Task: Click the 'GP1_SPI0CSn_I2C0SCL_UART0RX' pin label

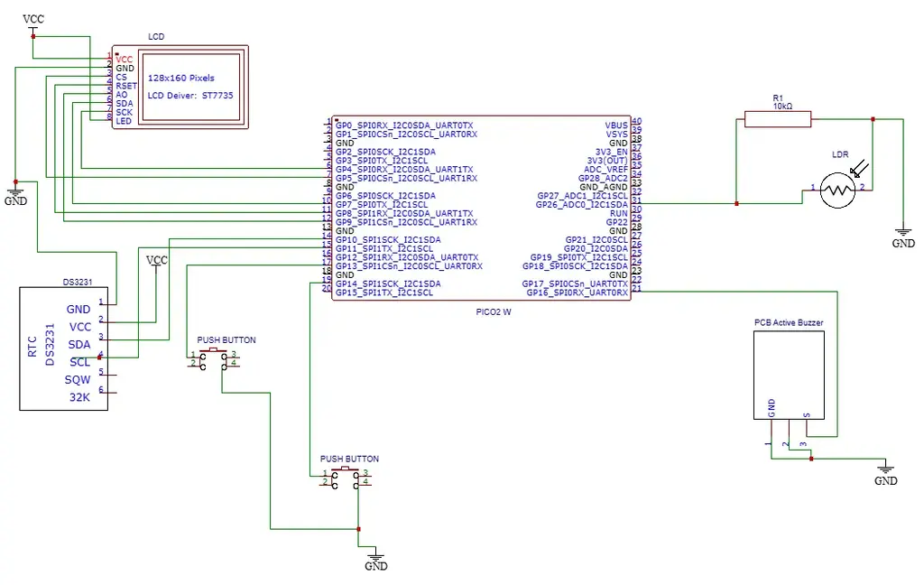Action: (x=407, y=135)
